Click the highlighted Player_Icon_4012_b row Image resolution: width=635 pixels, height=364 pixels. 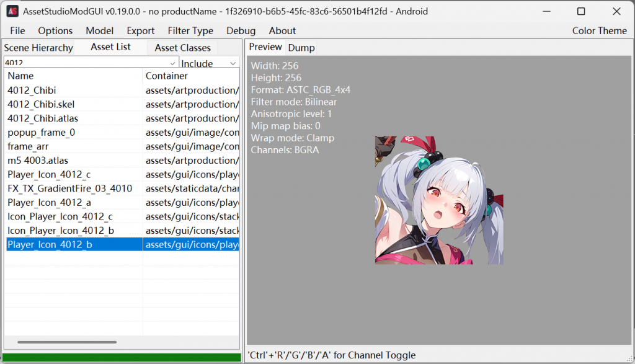click(122, 244)
